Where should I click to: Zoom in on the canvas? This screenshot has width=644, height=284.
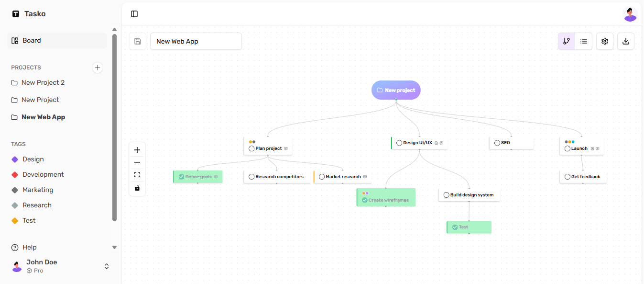(137, 150)
